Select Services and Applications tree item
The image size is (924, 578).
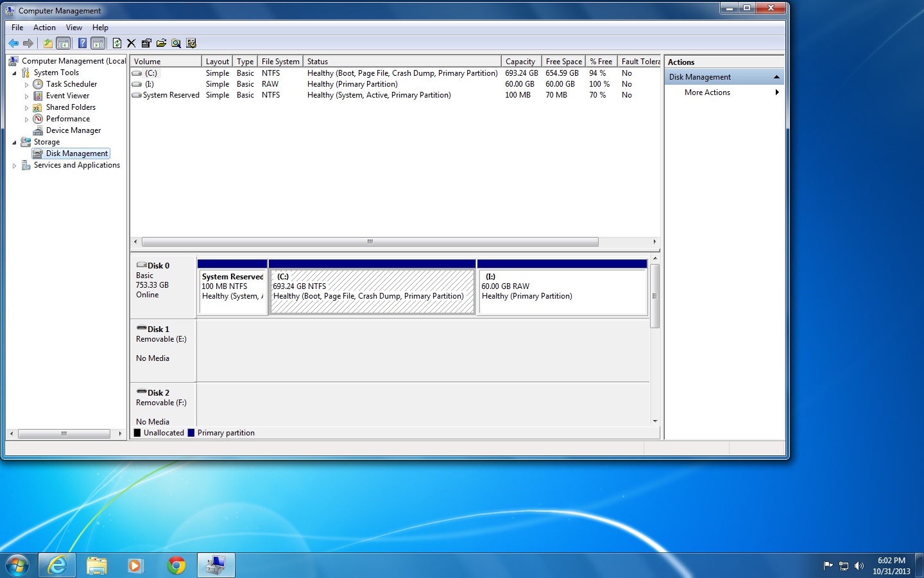[x=76, y=165]
